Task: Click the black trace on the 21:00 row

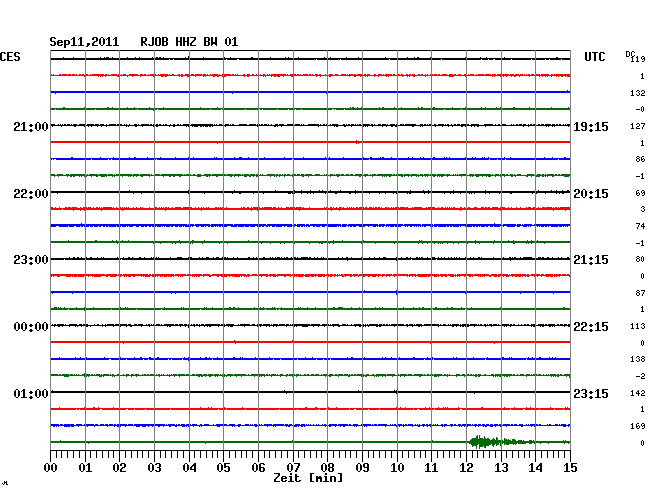Action: click(310, 125)
